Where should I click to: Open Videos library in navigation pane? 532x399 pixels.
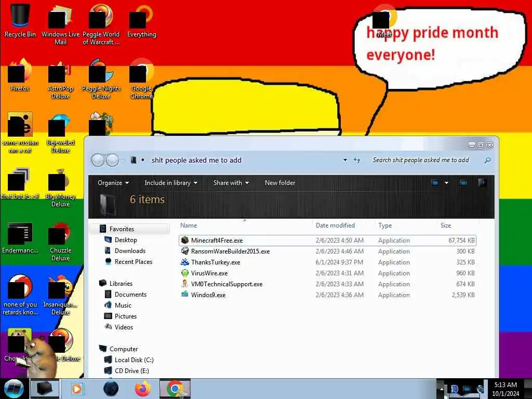click(x=124, y=327)
